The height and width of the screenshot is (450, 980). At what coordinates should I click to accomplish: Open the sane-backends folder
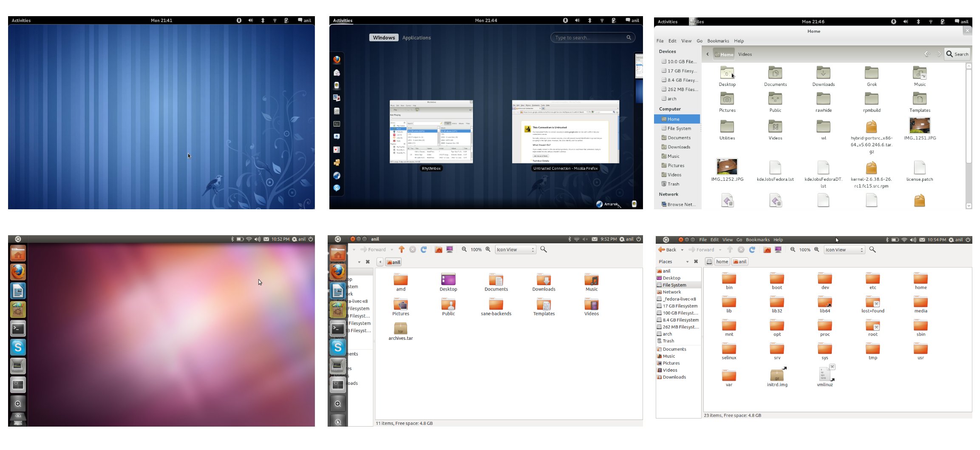(496, 305)
